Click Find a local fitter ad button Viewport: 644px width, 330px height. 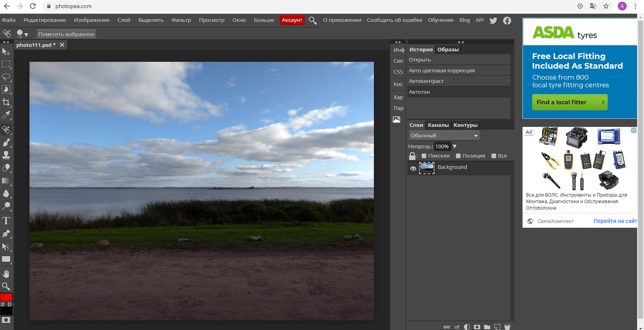pyautogui.click(x=569, y=102)
